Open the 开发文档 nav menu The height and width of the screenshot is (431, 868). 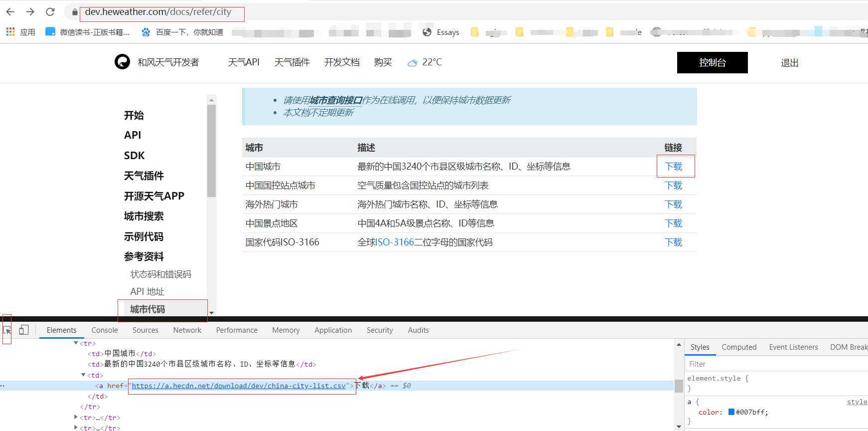tap(342, 62)
